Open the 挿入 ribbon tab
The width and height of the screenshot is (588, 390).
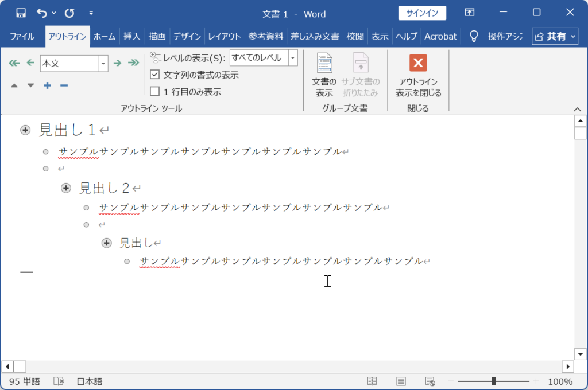(131, 36)
